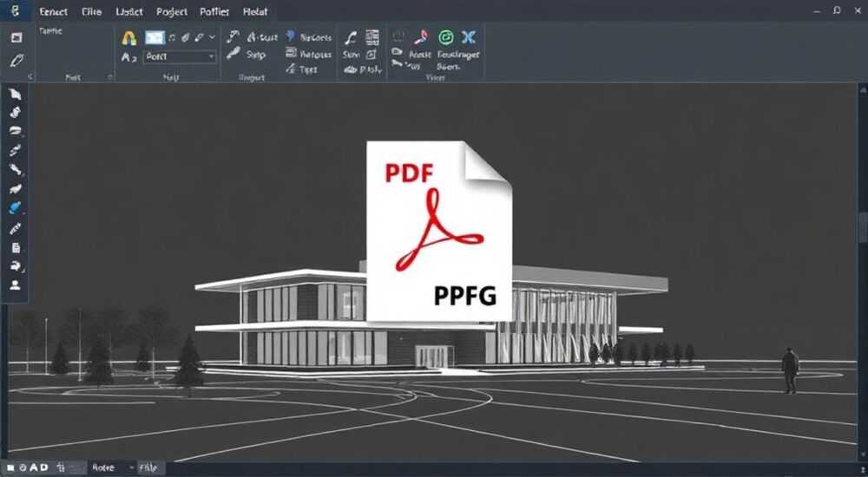Expand the small chevron beside ribbon brush icons
The image size is (868, 477).
coord(212,37)
